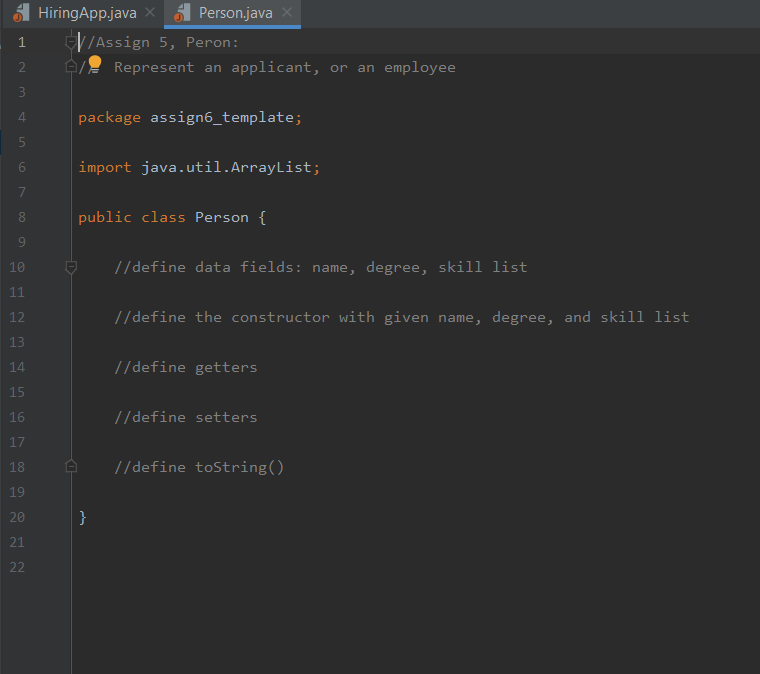Screen dimensions: 760x674
Task: Click line number 20 in gutter
Action: pyautogui.click(x=17, y=517)
